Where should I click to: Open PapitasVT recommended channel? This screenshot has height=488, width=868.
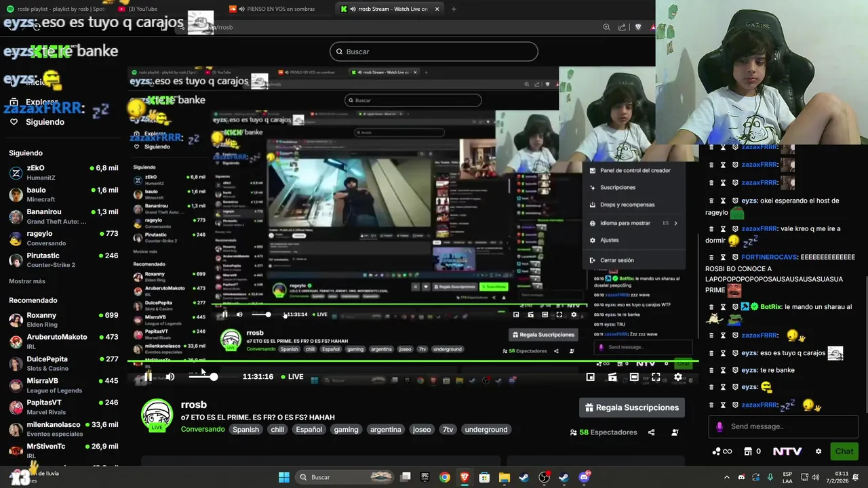coord(64,407)
